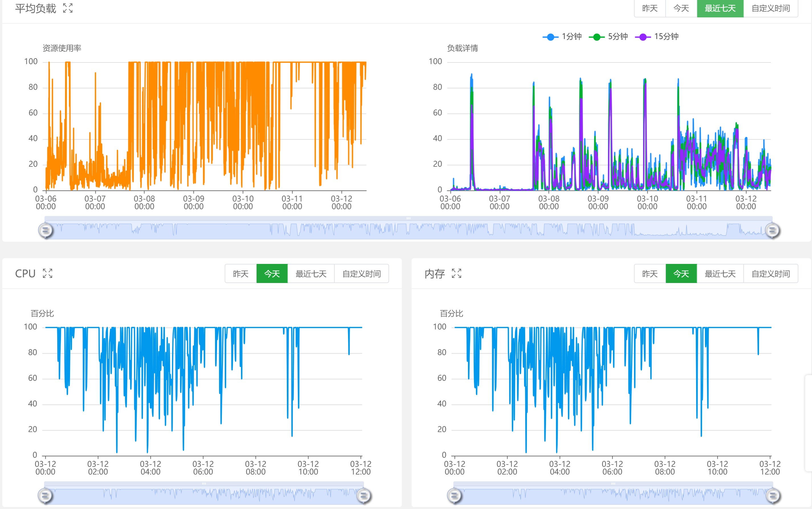Open 自定义时间 for the CPU panel
Image resolution: width=812 pixels, height=509 pixels.
(362, 274)
